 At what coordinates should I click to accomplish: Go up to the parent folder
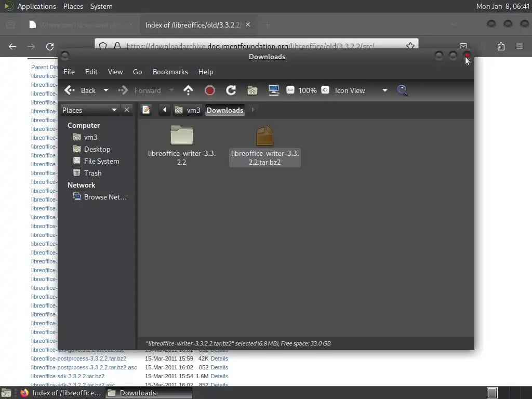188,90
